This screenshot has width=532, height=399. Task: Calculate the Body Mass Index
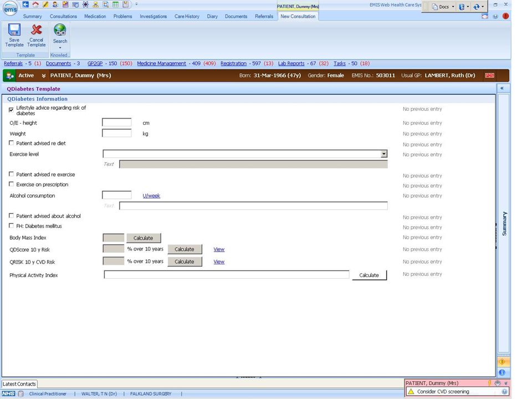click(x=144, y=238)
